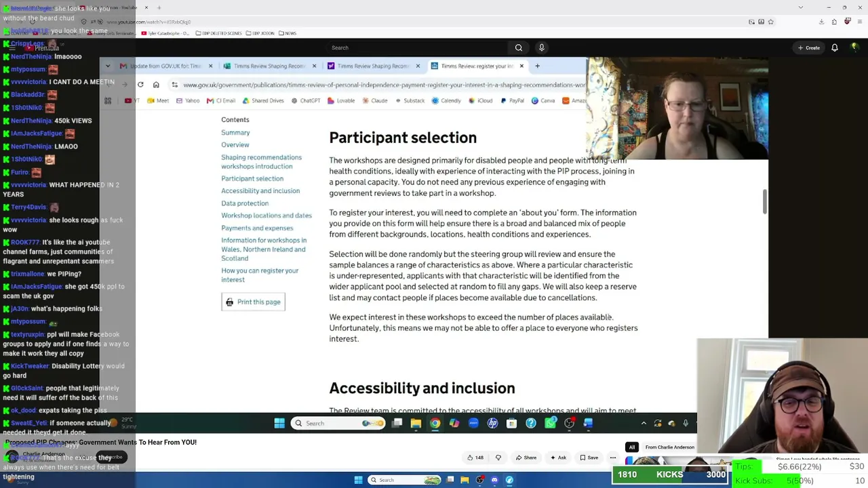Screen dimensions: 868x488
Task: Open 'How you can register your interest' link
Action: tap(260, 275)
